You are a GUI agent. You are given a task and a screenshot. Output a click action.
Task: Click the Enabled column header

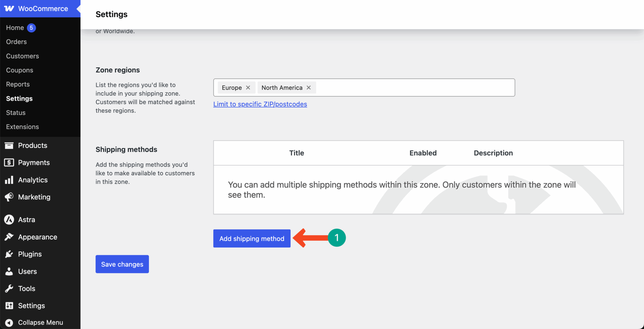423,153
